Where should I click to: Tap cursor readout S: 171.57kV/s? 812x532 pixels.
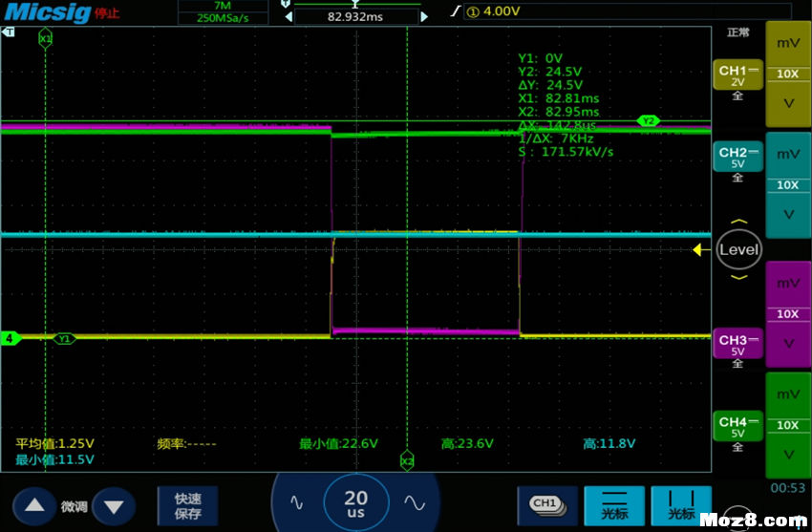click(566, 152)
